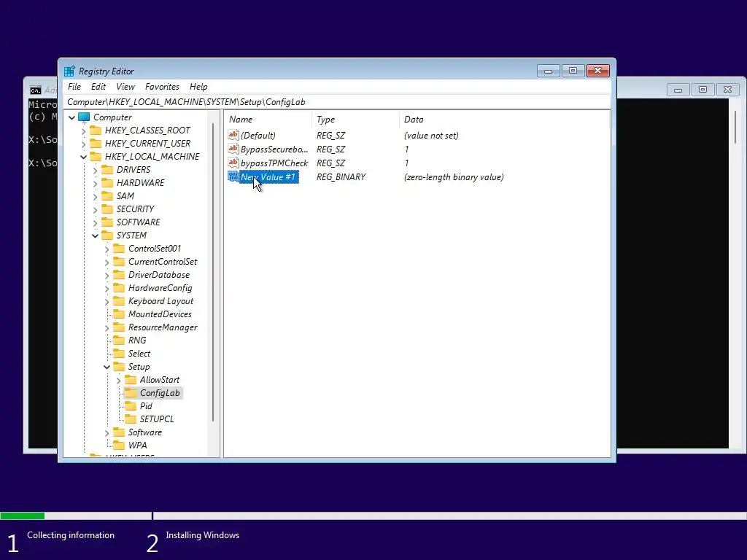Click the ControlSet001 folder icon
The image size is (747, 560).
(119, 249)
